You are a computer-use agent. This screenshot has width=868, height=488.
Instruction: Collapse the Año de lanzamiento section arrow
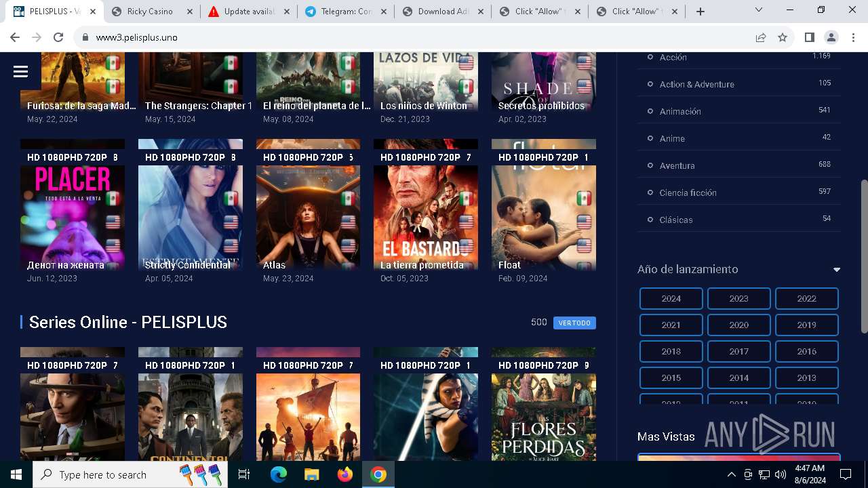pyautogui.click(x=837, y=270)
